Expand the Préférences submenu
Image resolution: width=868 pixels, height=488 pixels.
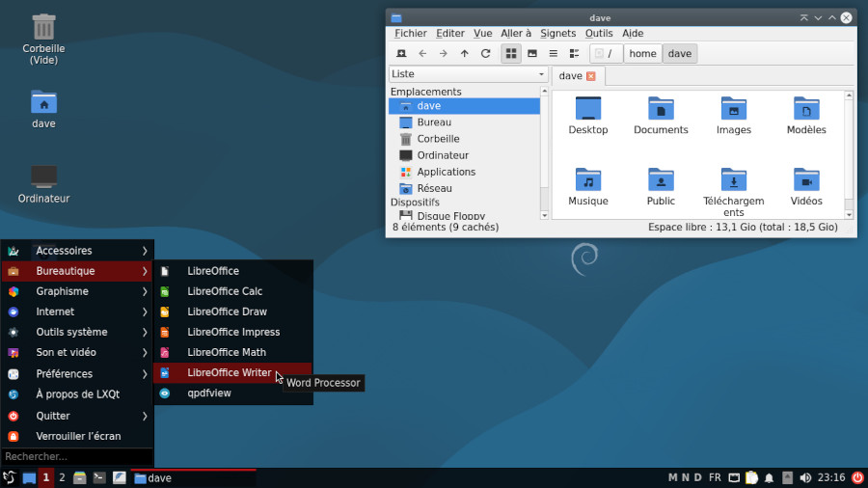click(77, 374)
